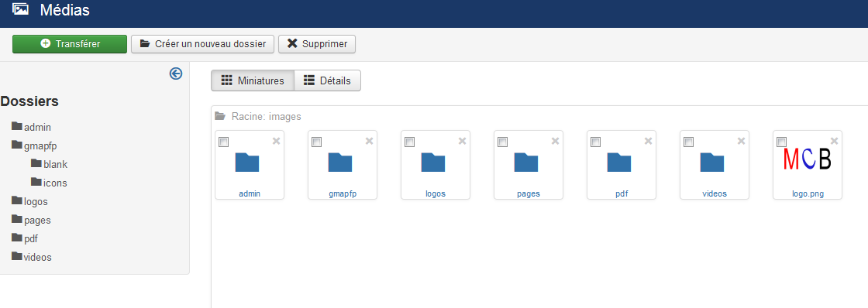Delete the admin folder with its X icon
868x308 pixels.
pos(276,142)
